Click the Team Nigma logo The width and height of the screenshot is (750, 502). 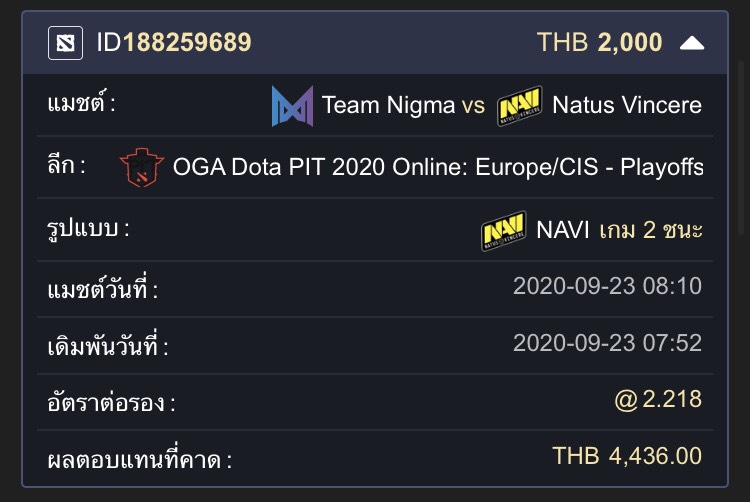tap(292, 106)
